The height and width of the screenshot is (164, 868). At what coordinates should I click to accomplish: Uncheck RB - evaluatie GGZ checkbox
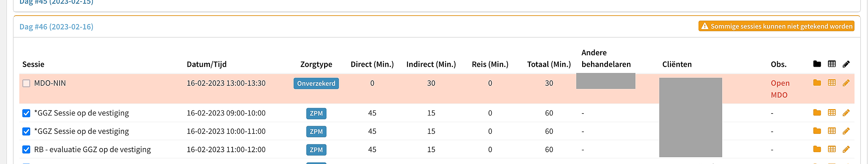click(x=26, y=150)
